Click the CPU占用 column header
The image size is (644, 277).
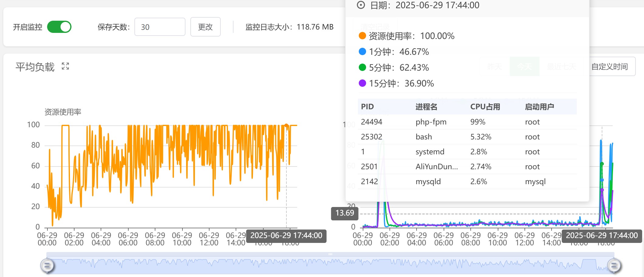coord(485,107)
